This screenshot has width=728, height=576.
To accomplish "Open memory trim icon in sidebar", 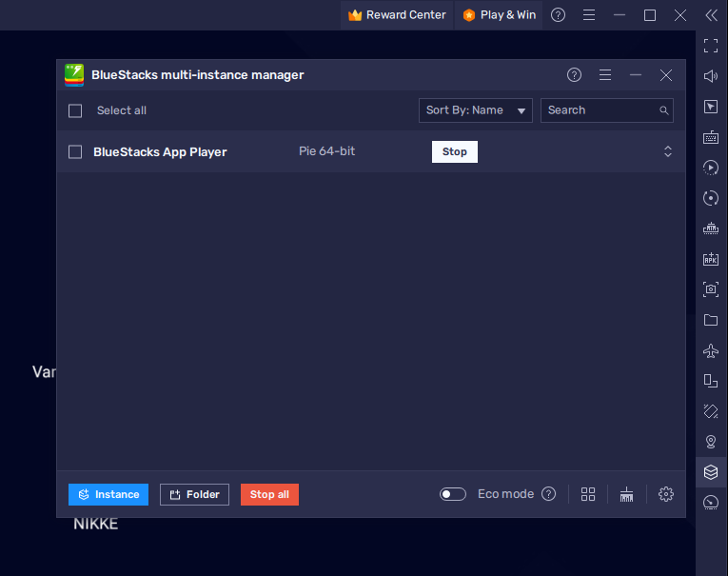I will [x=711, y=228].
